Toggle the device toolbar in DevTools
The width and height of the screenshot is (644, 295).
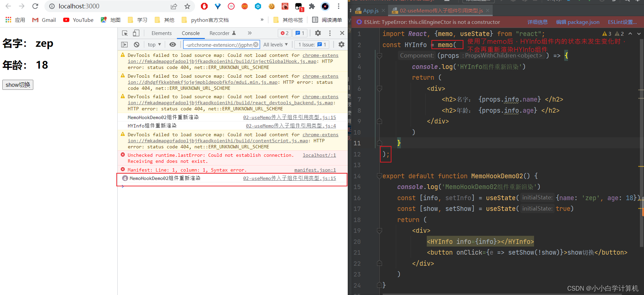point(136,33)
